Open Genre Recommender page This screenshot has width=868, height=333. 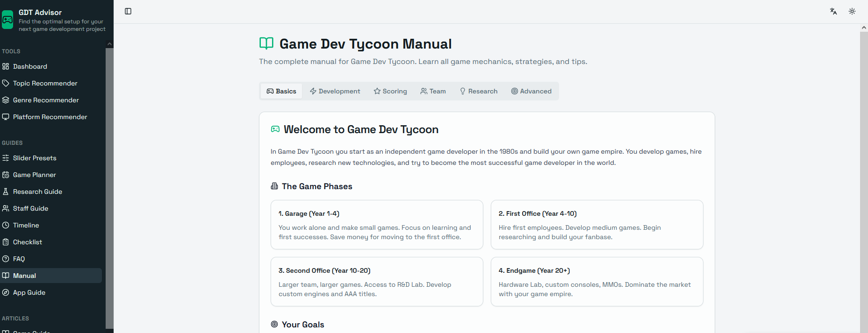51,100
